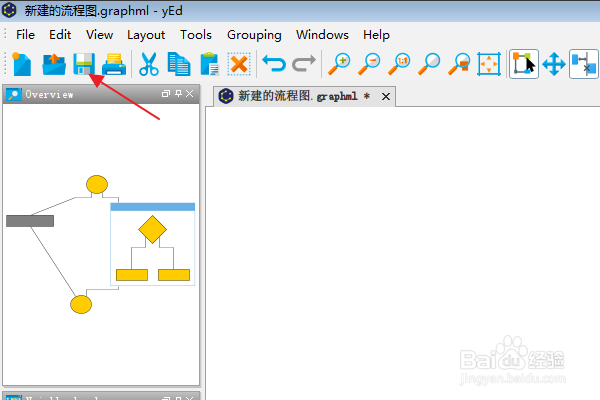
Task: Print the diagram with the printer icon
Action: (114, 64)
